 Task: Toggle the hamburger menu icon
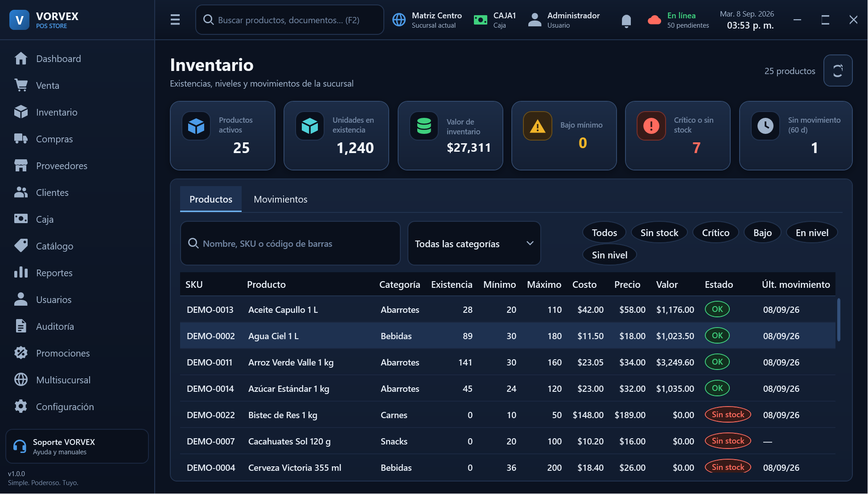pyautogui.click(x=175, y=20)
